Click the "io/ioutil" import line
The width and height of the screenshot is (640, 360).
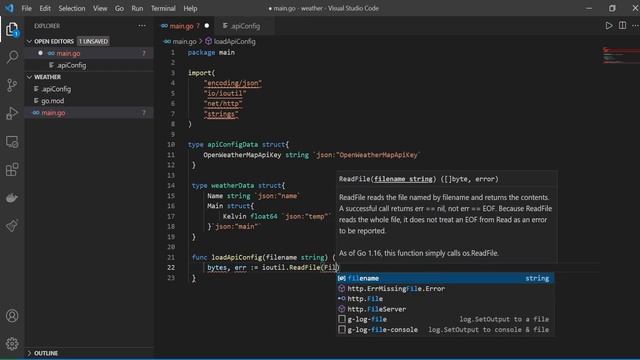pyautogui.click(x=225, y=93)
